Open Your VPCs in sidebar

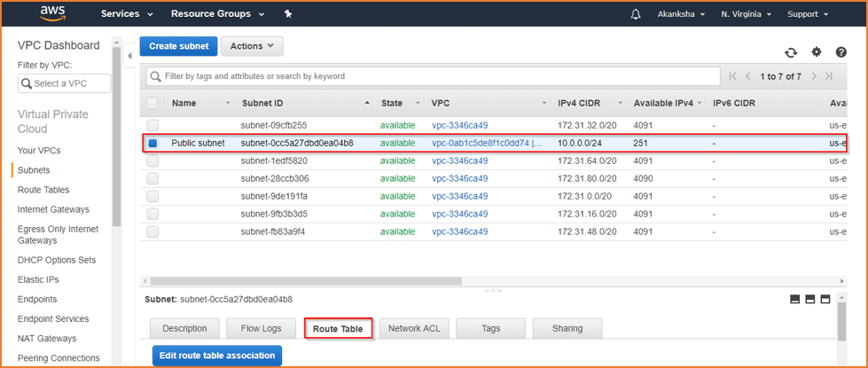[39, 151]
